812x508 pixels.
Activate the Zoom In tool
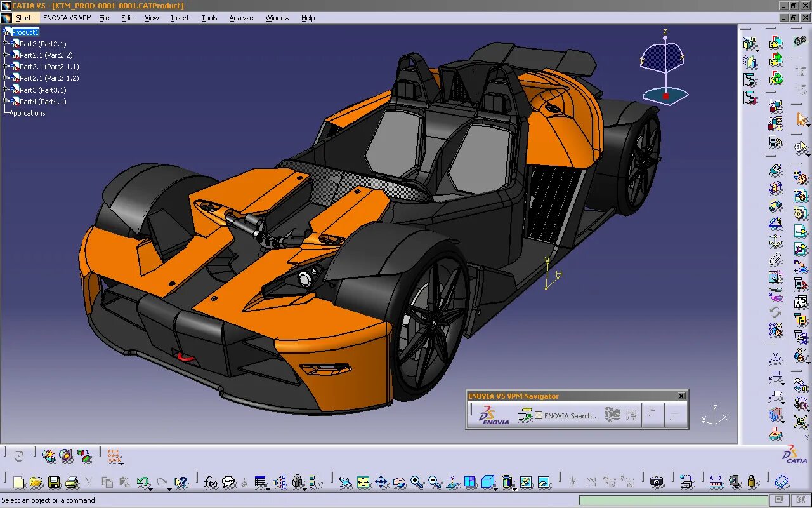point(417,482)
